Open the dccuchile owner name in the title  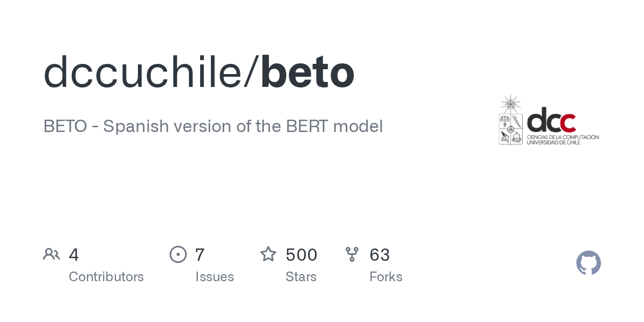142,72
